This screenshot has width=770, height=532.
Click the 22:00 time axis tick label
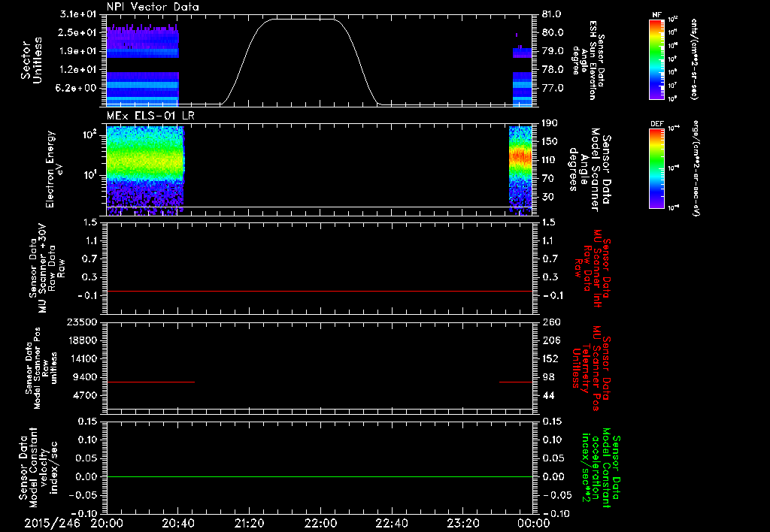point(320,523)
